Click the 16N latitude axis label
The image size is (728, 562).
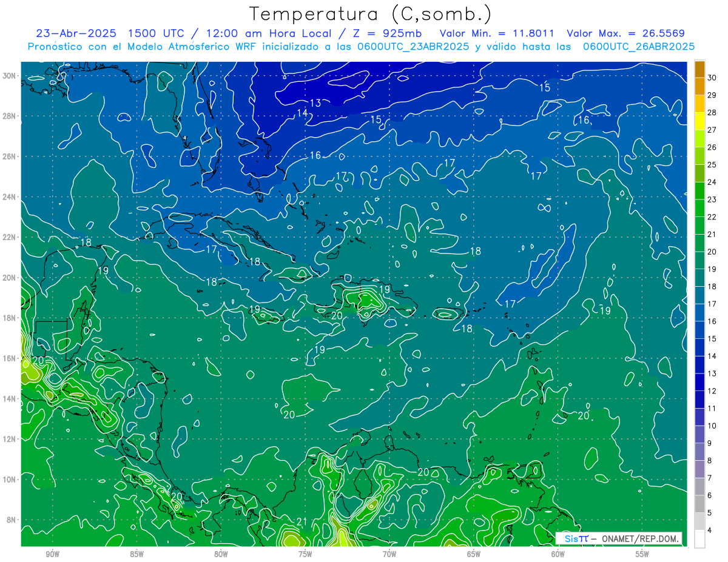10,358
